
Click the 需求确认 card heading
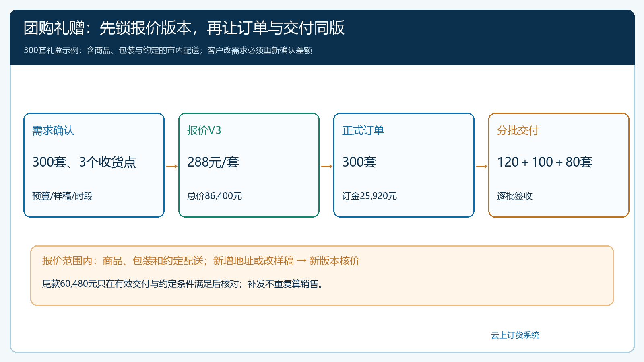53,130
